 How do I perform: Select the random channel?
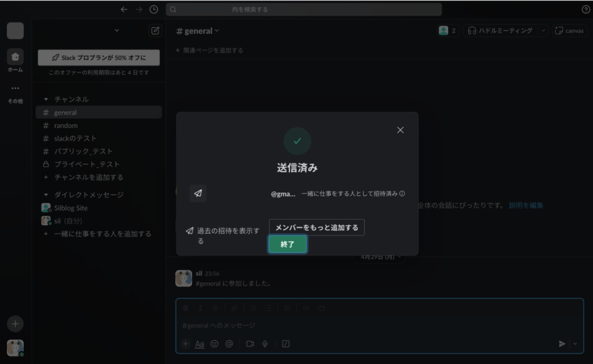tap(65, 126)
